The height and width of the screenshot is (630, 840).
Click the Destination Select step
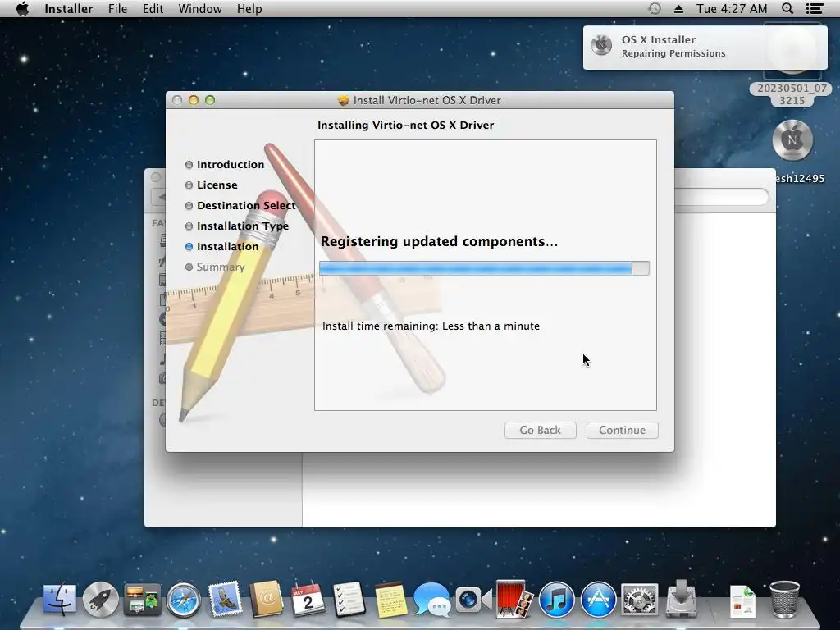coord(246,205)
